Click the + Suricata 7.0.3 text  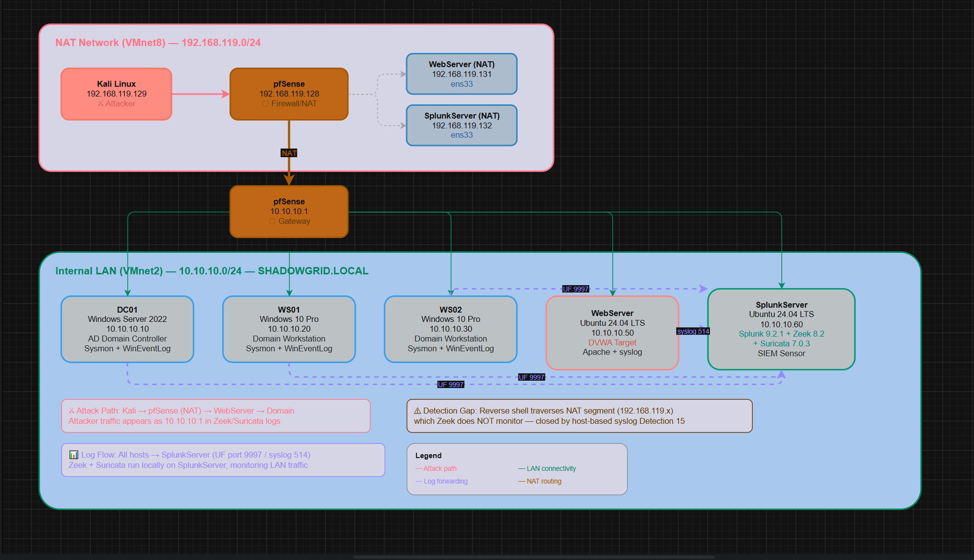tap(781, 343)
